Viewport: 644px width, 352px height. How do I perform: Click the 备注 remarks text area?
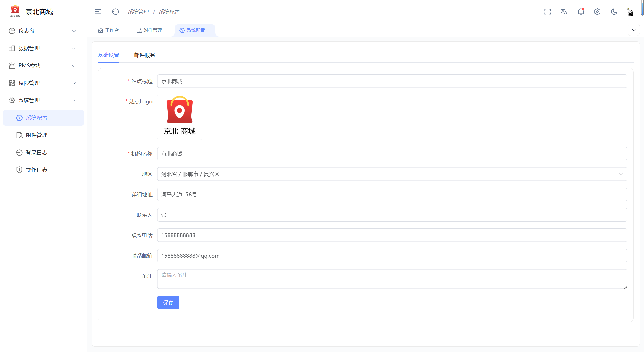point(392,279)
